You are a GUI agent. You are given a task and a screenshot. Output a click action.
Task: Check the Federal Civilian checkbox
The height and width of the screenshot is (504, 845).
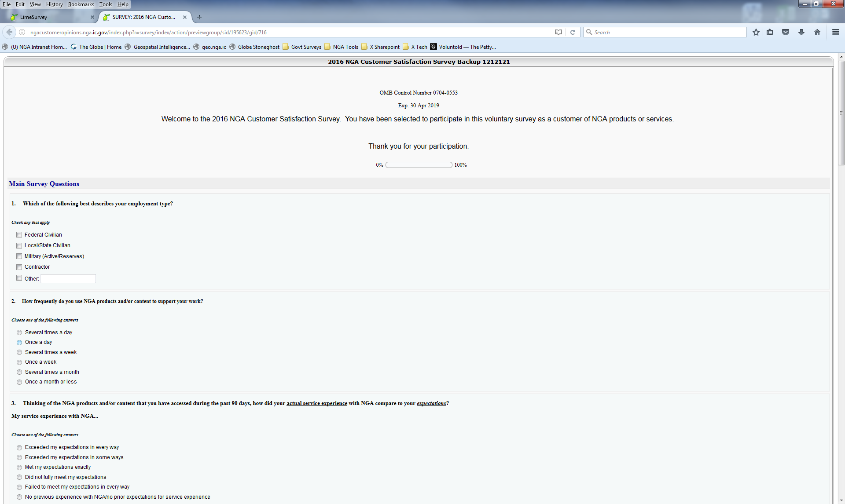click(19, 235)
